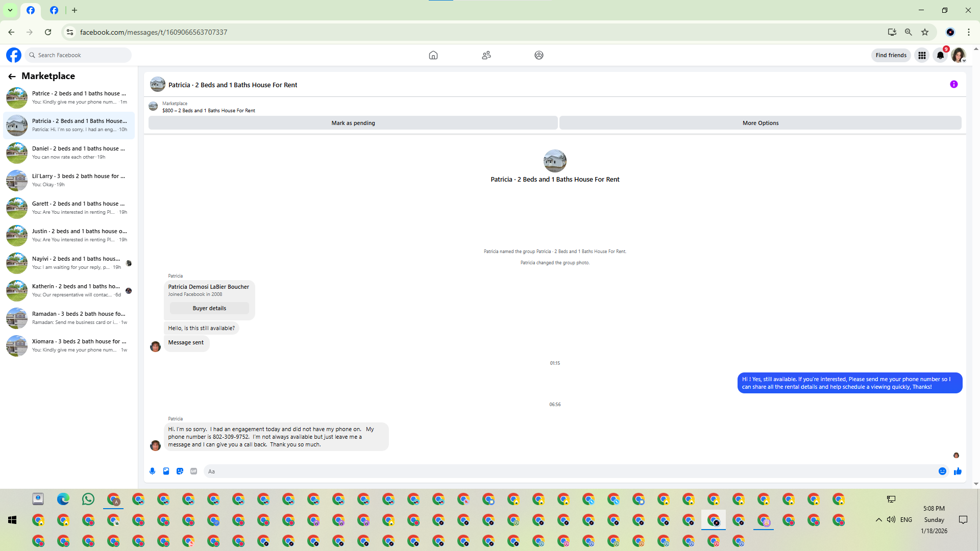
Task: Open the sticker picker icon
Action: tap(180, 471)
